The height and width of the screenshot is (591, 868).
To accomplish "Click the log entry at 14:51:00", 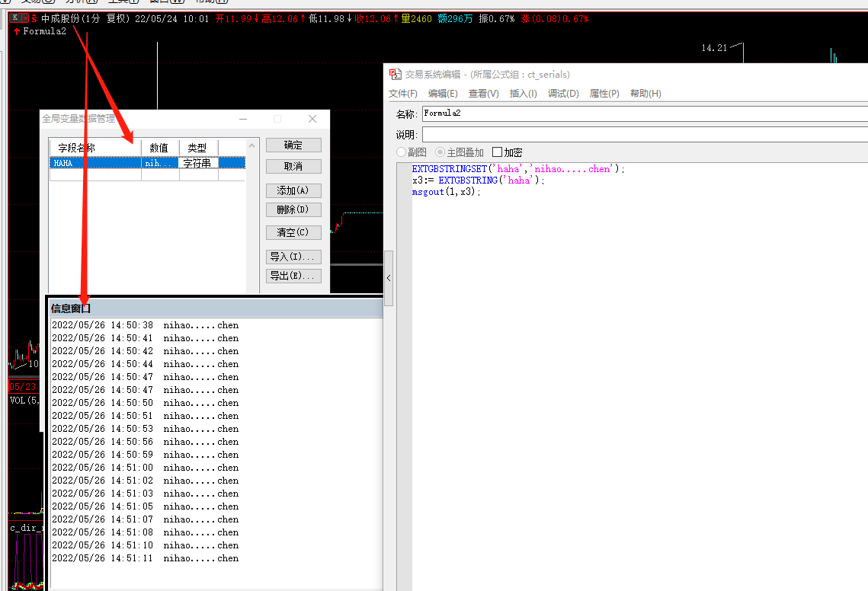I will 145,468.
